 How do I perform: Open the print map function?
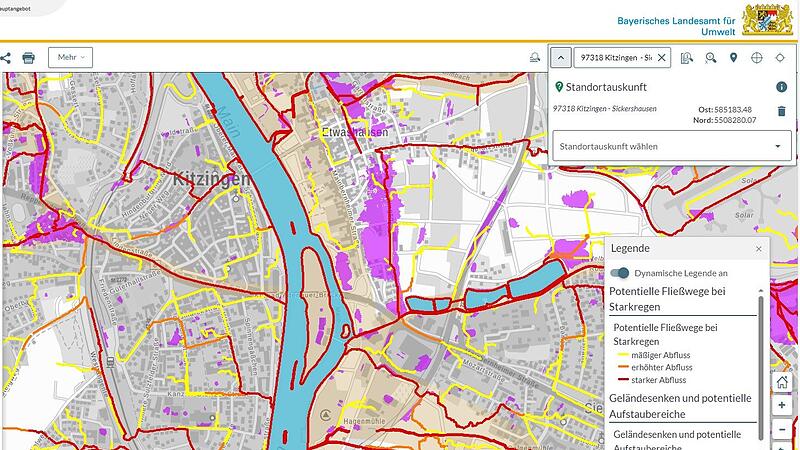tap(29, 58)
